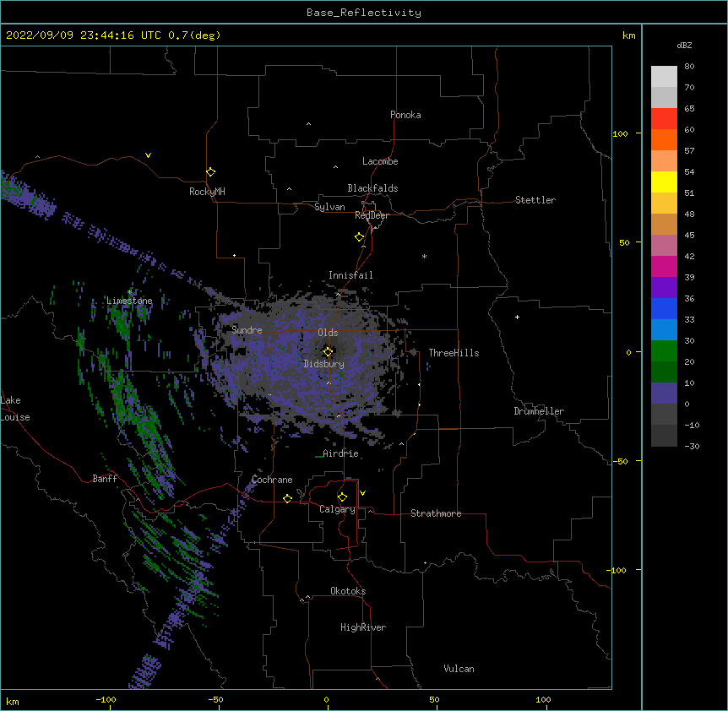The image size is (728, 711).
Task: Pick the red 65 dBZ legend swatch
Action: pyautogui.click(x=664, y=118)
